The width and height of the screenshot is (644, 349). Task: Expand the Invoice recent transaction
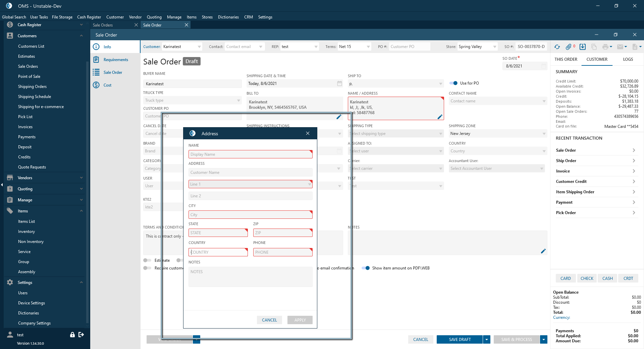[634, 171]
